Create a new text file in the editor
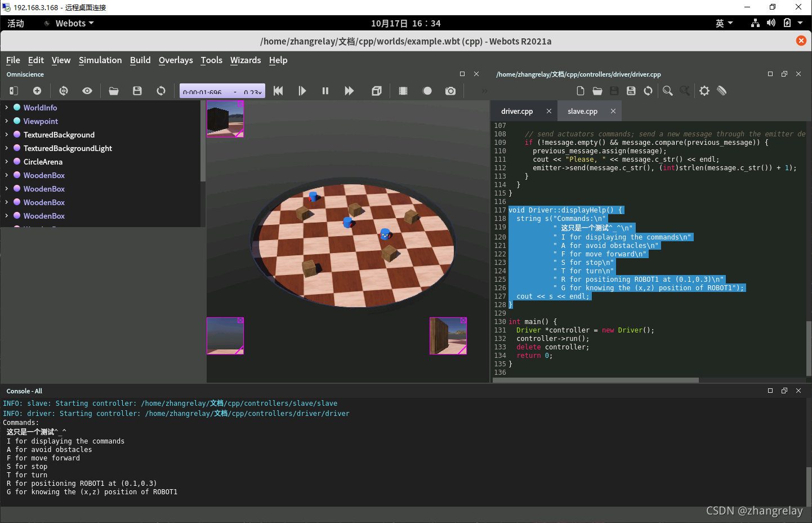Image resolution: width=812 pixels, height=523 pixels. click(x=581, y=91)
